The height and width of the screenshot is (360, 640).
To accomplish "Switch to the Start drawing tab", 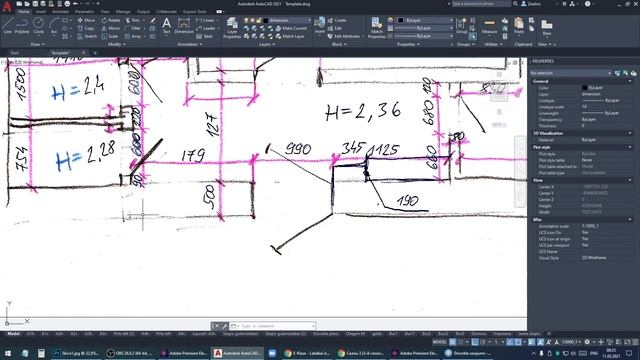I will tap(15, 53).
